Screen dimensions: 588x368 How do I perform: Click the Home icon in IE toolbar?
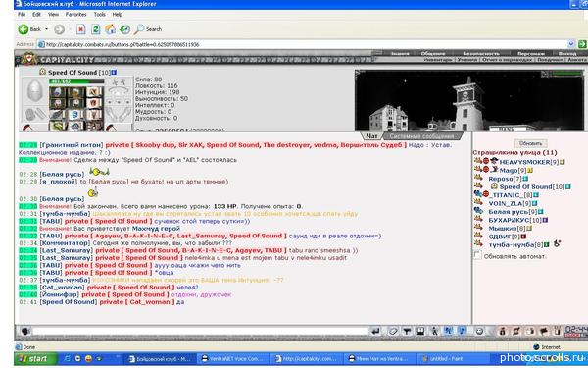pyautogui.click(x=110, y=29)
